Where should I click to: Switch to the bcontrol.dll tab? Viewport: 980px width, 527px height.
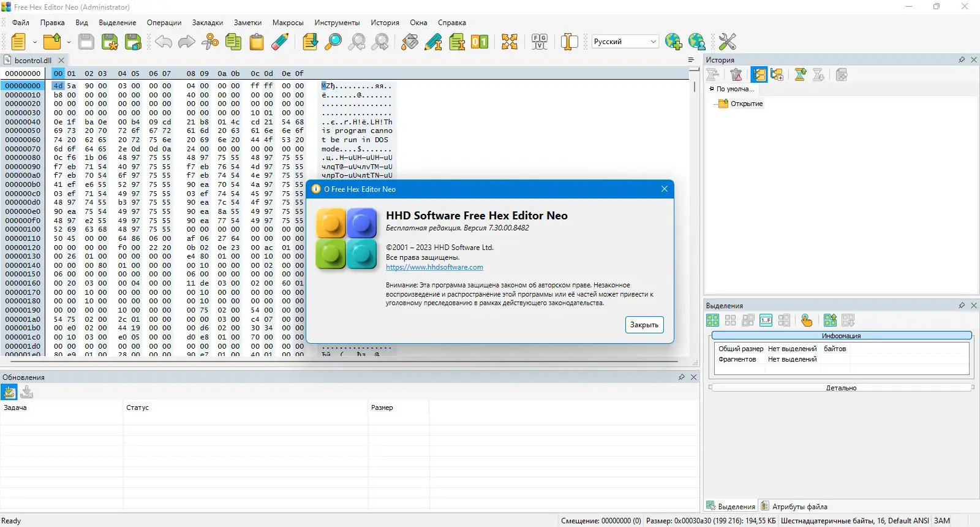click(x=33, y=60)
